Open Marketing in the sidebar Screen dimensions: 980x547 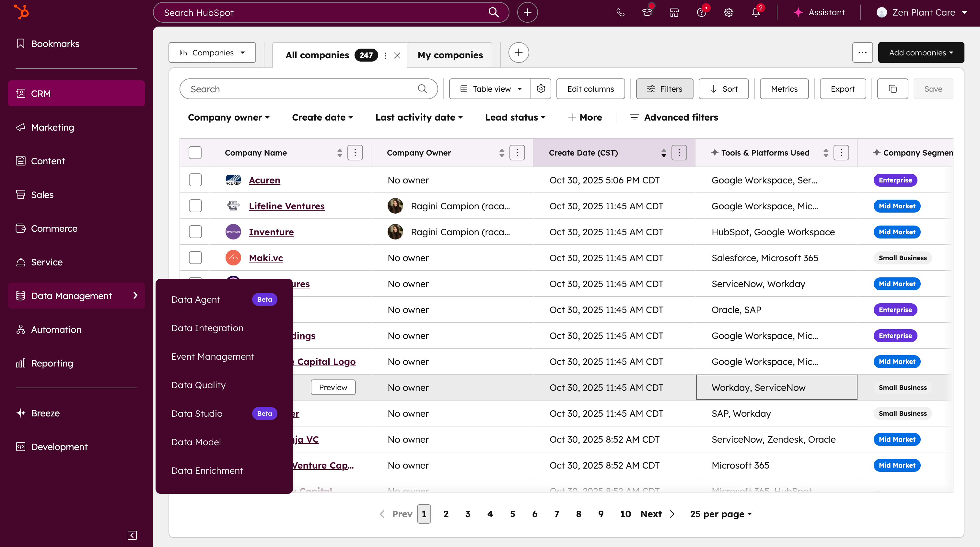76,127
